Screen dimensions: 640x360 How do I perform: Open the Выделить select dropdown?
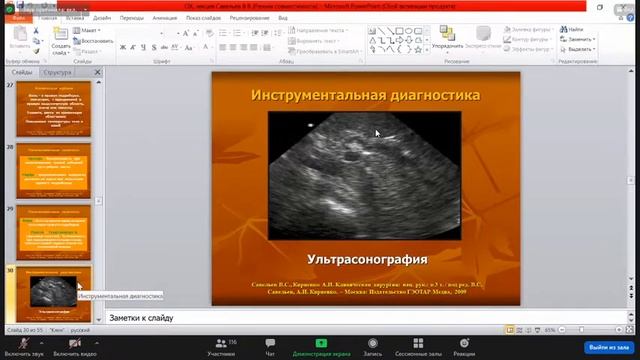[578, 49]
